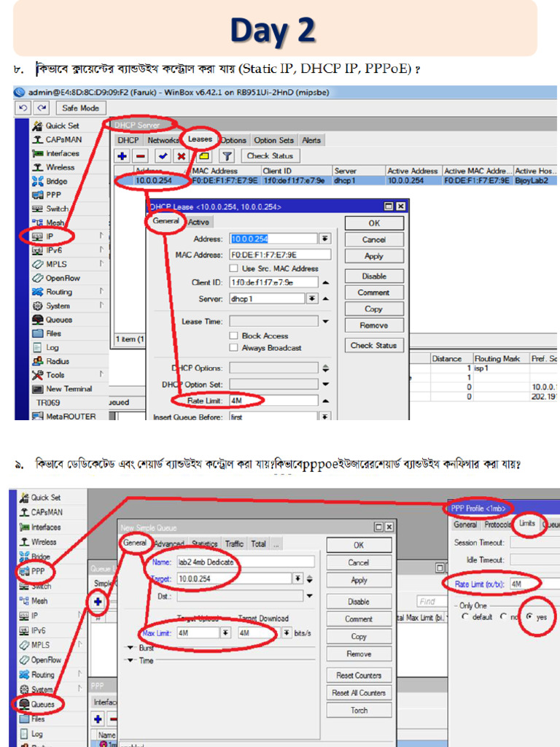Switch to the Networks tab in DHCP Server
560x747 pixels.
163,140
